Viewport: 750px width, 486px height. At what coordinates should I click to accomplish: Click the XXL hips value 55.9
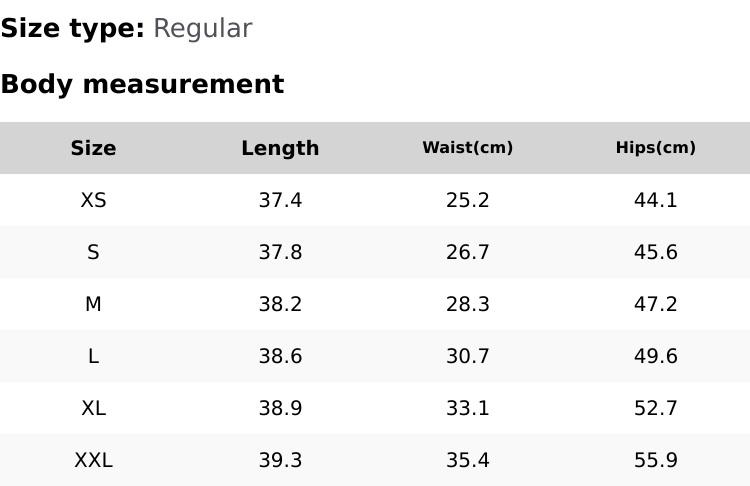click(x=655, y=460)
